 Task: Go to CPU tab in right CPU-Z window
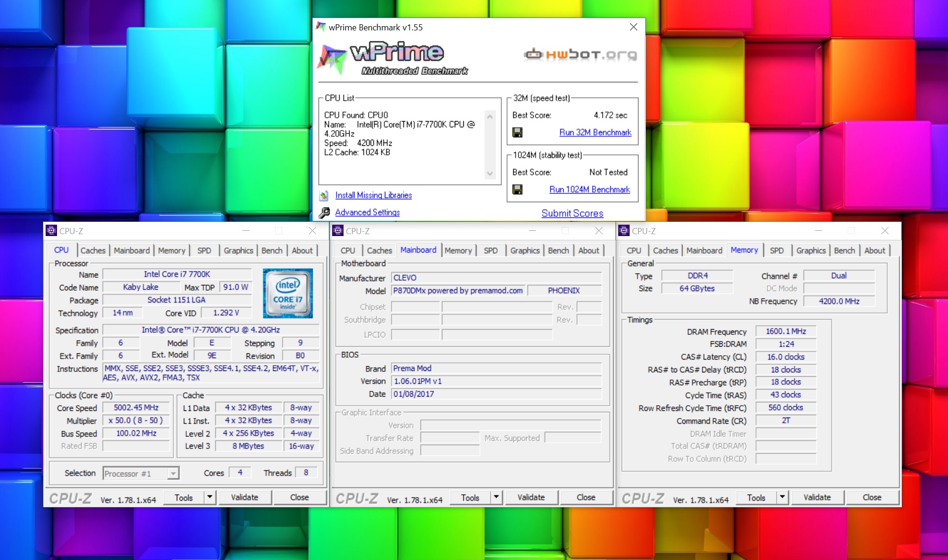pyautogui.click(x=634, y=250)
